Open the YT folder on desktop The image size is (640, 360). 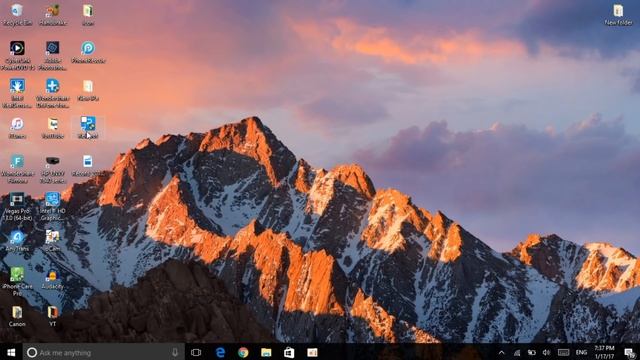pyautogui.click(x=53, y=316)
